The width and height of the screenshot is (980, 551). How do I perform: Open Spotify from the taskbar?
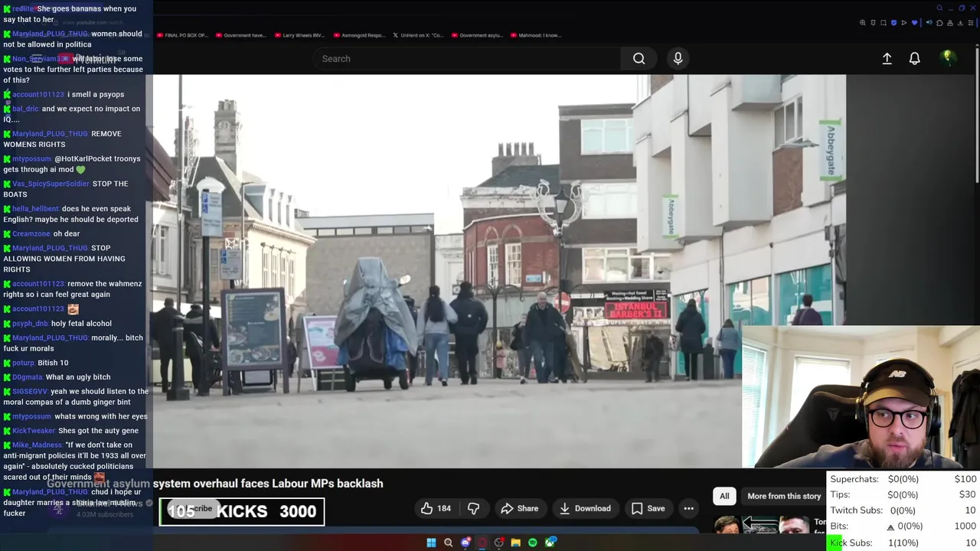pos(533,543)
